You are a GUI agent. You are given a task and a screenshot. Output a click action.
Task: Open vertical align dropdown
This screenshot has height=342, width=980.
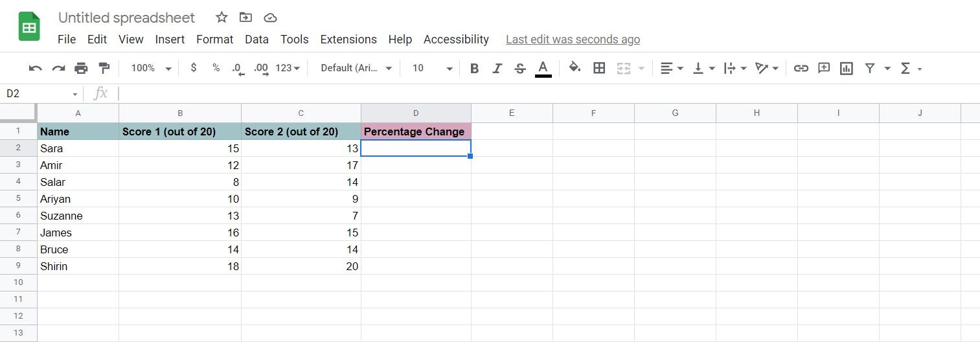tap(703, 68)
